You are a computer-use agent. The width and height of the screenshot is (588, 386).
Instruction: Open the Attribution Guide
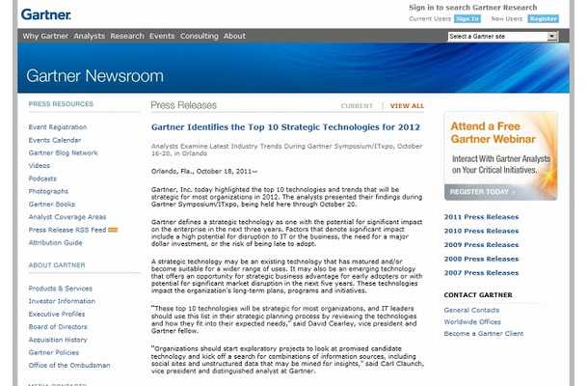(x=56, y=242)
